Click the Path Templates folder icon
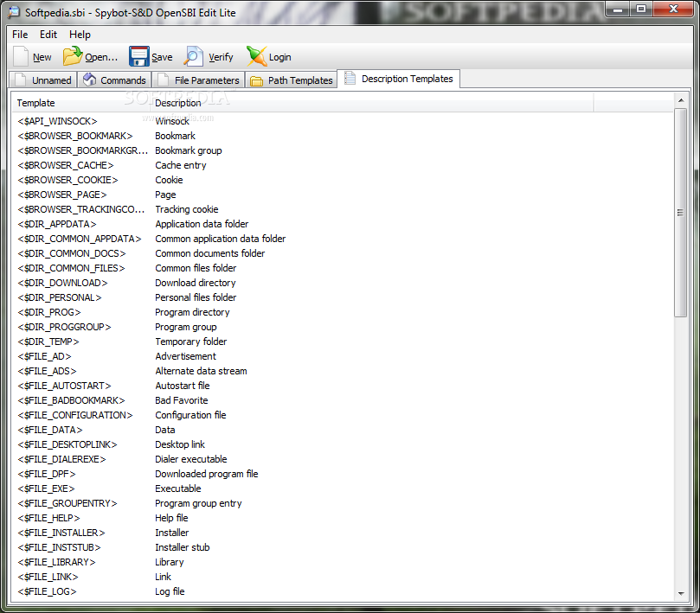Screen dimensions: 700x613 click(x=256, y=80)
